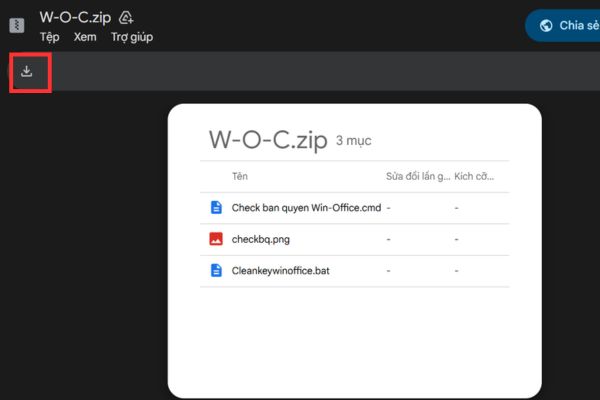Open the Trợ giúp menu

pos(132,38)
